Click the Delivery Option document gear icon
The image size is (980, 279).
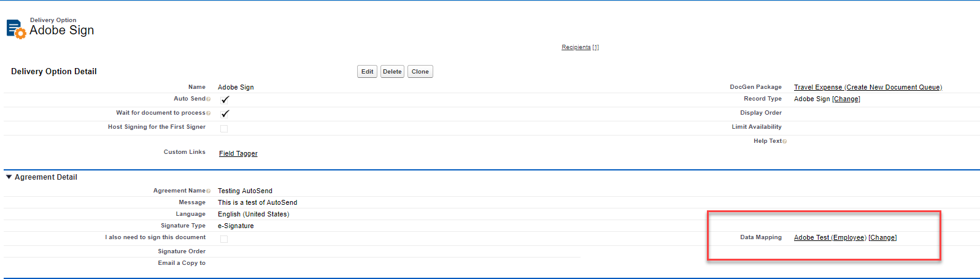click(x=16, y=29)
